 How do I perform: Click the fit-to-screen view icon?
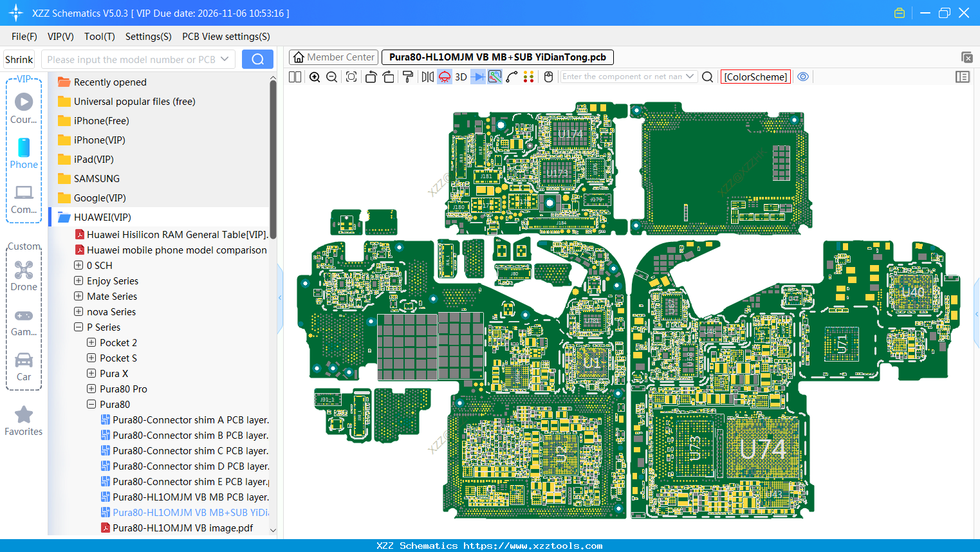(x=351, y=77)
